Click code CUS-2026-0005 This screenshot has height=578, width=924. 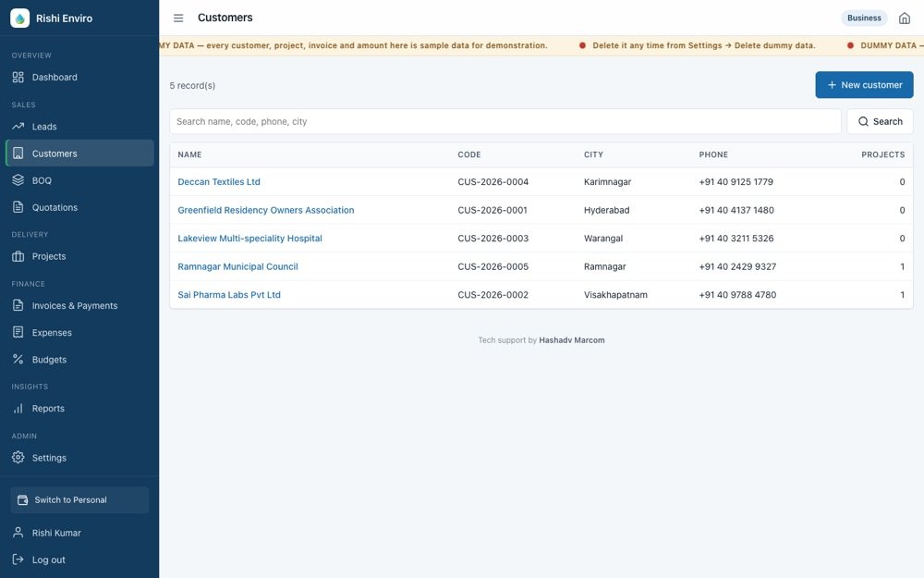click(492, 266)
